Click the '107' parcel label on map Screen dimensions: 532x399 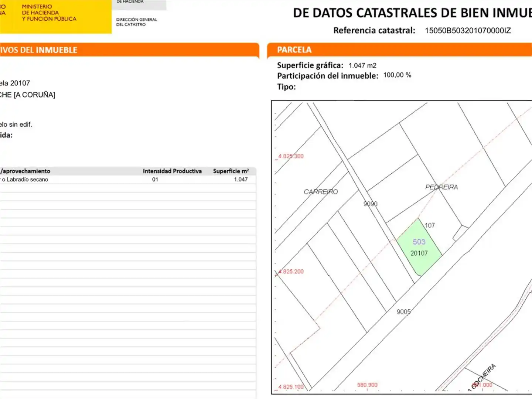[430, 225]
